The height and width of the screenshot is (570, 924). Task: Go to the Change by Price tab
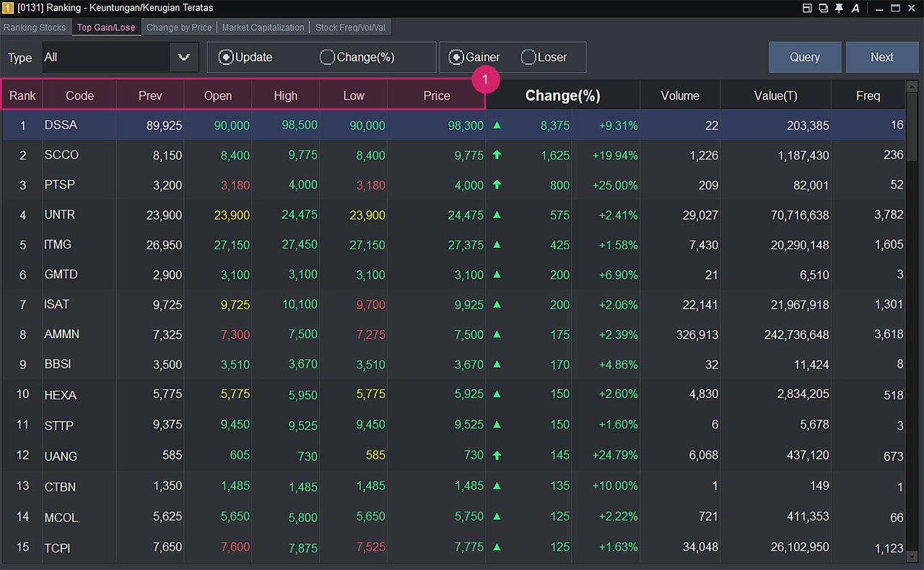pos(179,27)
